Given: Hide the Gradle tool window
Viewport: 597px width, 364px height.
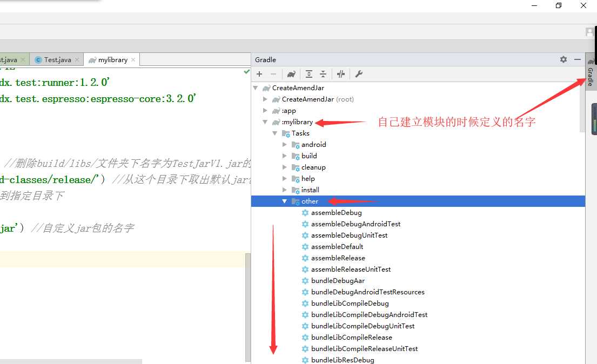Looking at the screenshot, I should (x=577, y=59).
